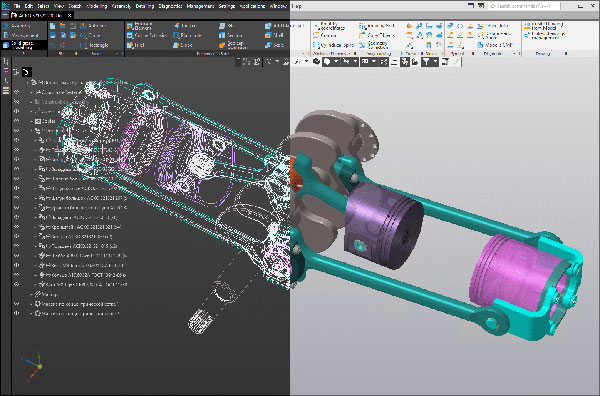Toggle eye icon for last tree row

point(16,313)
